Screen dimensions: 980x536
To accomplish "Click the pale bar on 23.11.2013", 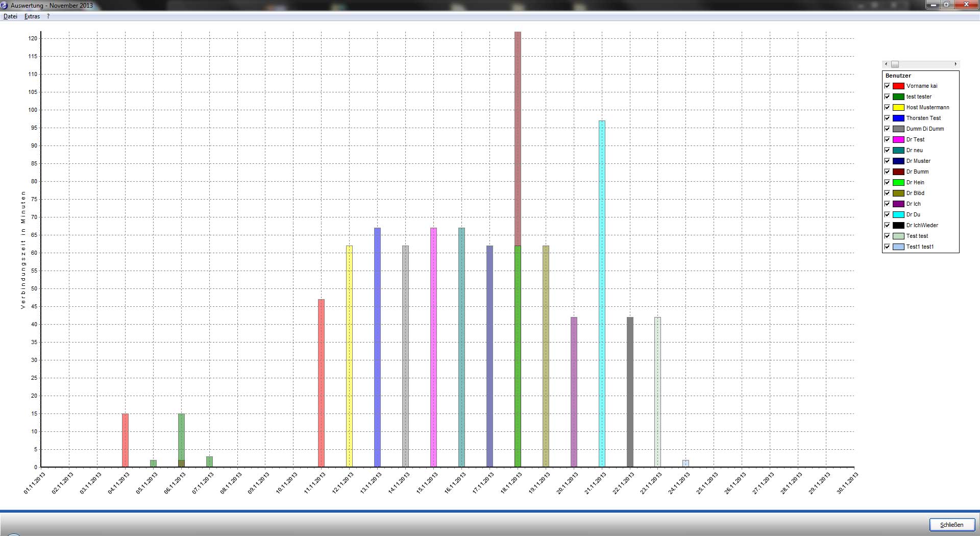I will tap(657, 392).
